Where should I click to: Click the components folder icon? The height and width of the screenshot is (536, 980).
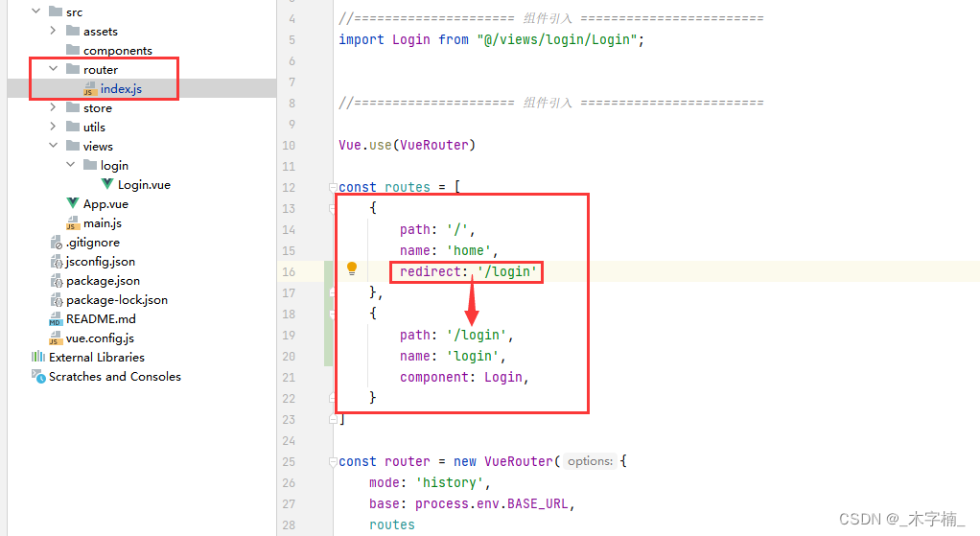point(73,49)
